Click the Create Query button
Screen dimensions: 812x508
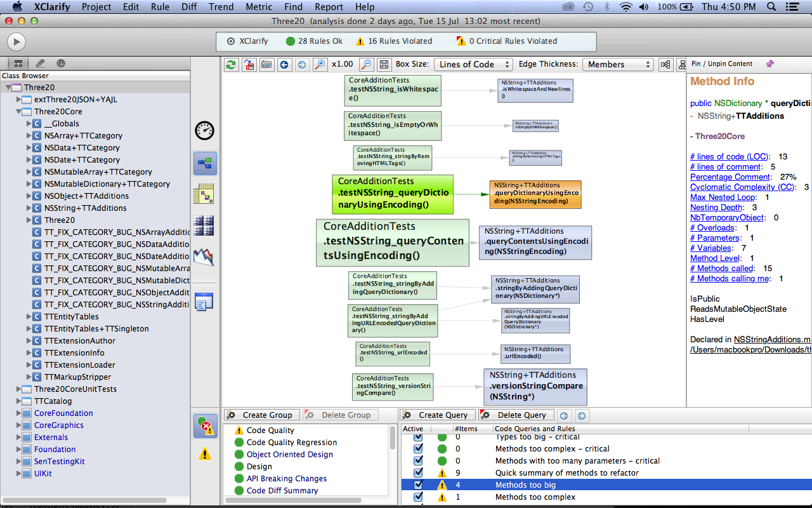[436, 415]
